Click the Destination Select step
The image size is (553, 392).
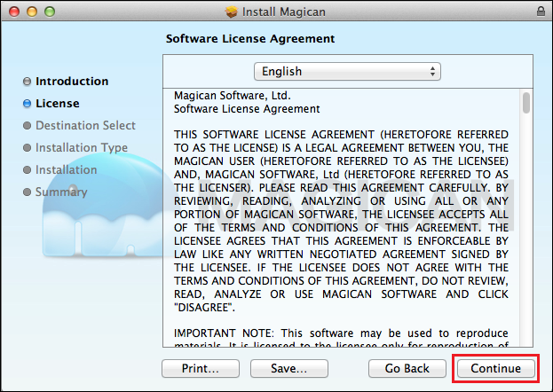[x=86, y=126]
